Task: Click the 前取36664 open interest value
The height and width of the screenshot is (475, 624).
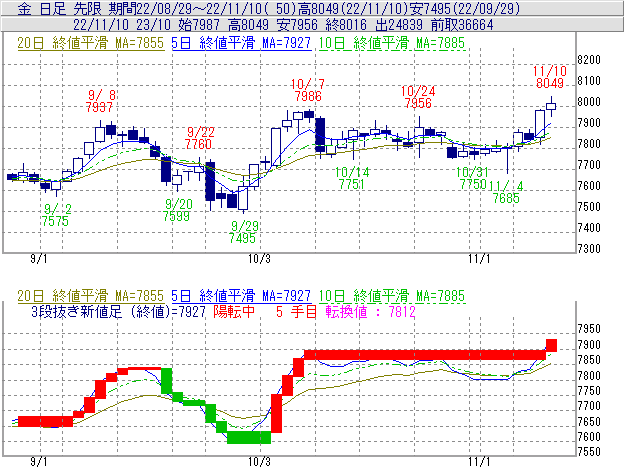Action: [x=462, y=25]
